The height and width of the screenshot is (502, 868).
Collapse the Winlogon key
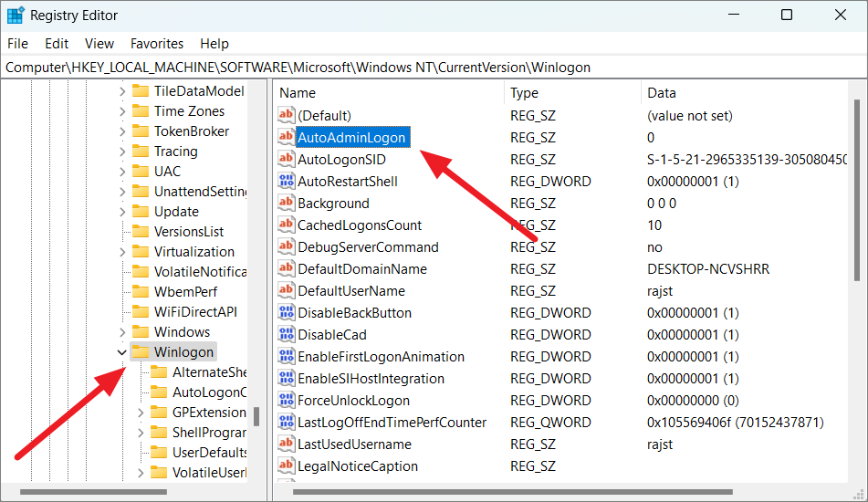tap(121, 352)
